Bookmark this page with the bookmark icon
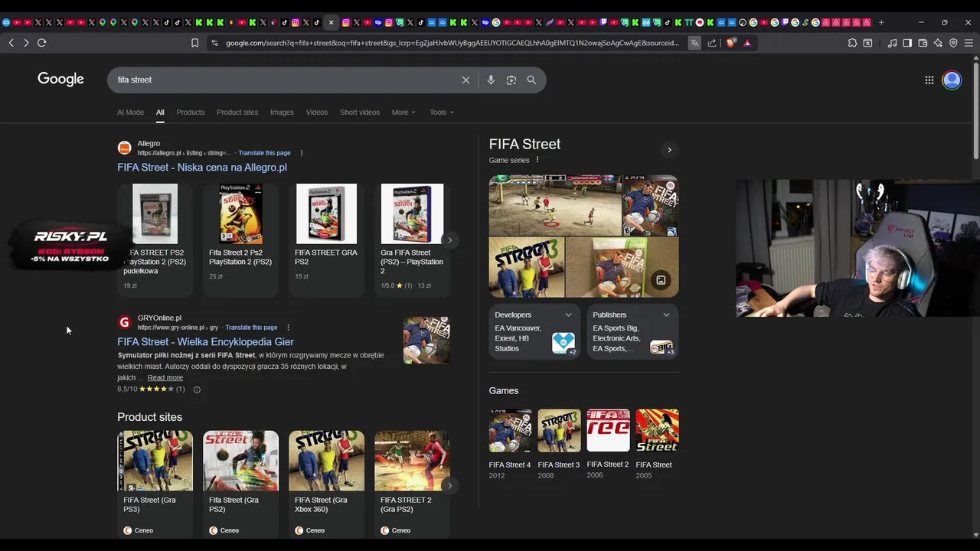Screen dimensions: 980x551 pos(194,43)
